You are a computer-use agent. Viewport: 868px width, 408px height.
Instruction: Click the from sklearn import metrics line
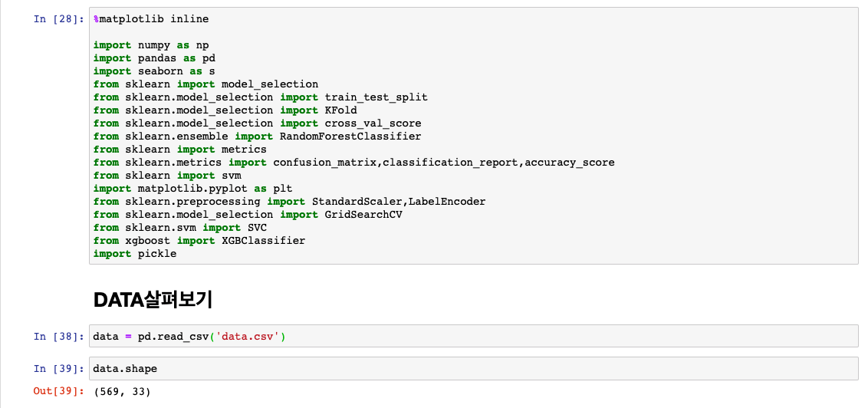coord(180,150)
